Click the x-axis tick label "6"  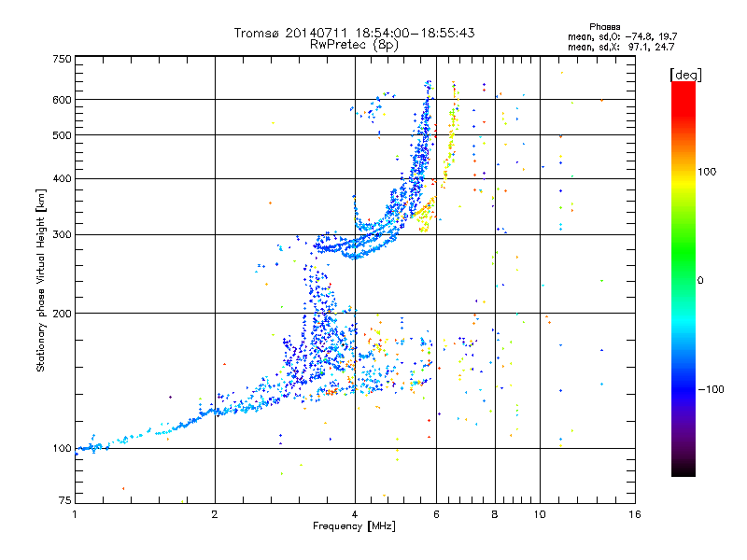[436, 514]
